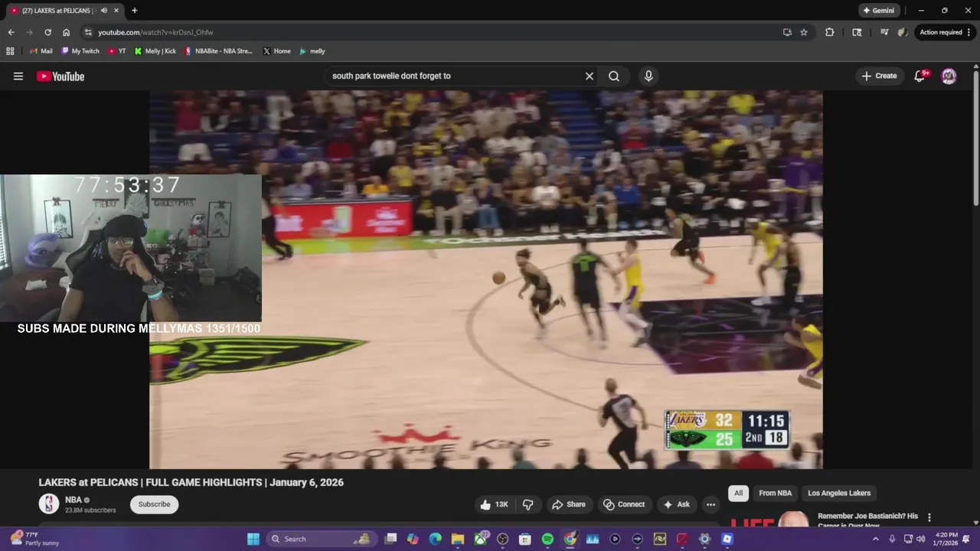The width and height of the screenshot is (980, 551).
Task: Click the page vertical scrollbar
Action: click(975, 138)
